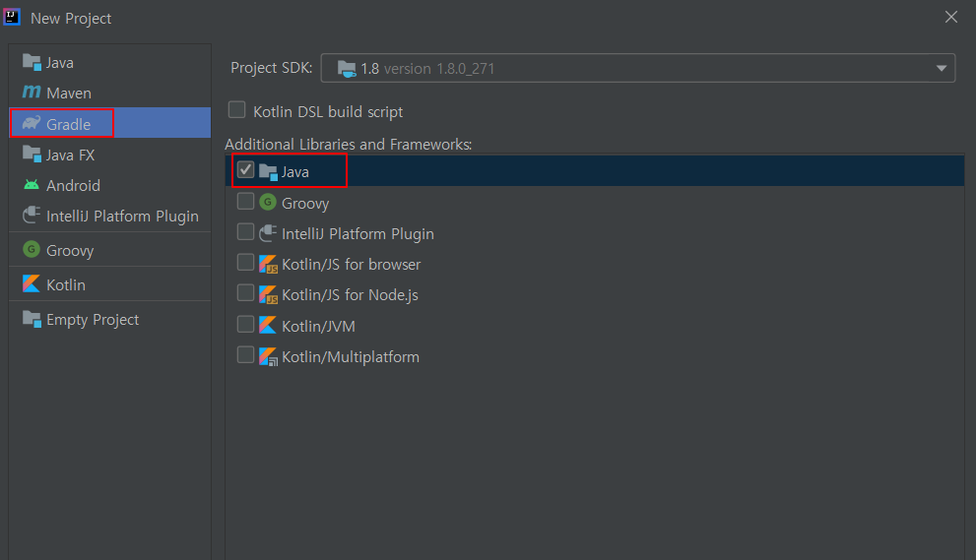Screen dimensions: 976x560
Task: Click the Empty Project folder icon
Action: [32, 319]
